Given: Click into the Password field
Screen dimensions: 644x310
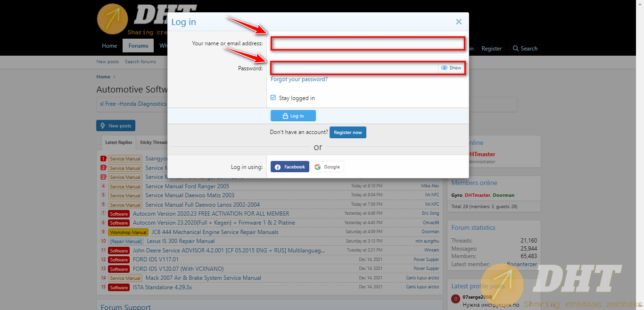Looking at the screenshot, I should (355, 68).
